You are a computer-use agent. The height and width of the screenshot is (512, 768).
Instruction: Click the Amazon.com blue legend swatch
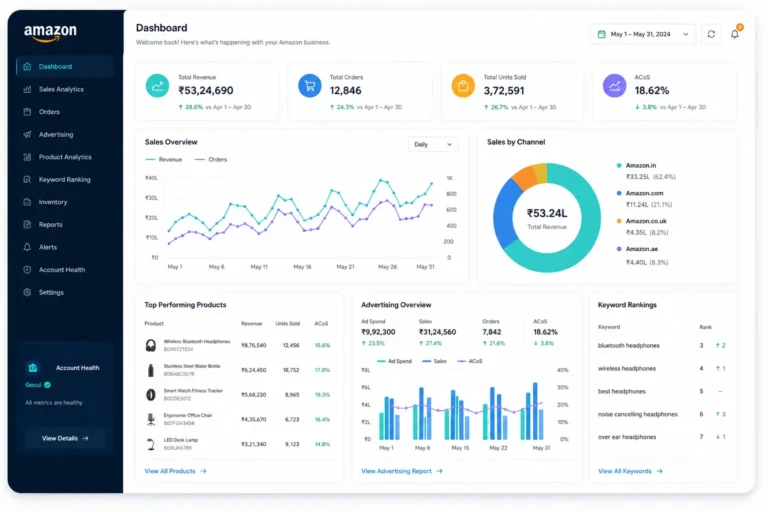coord(619,193)
